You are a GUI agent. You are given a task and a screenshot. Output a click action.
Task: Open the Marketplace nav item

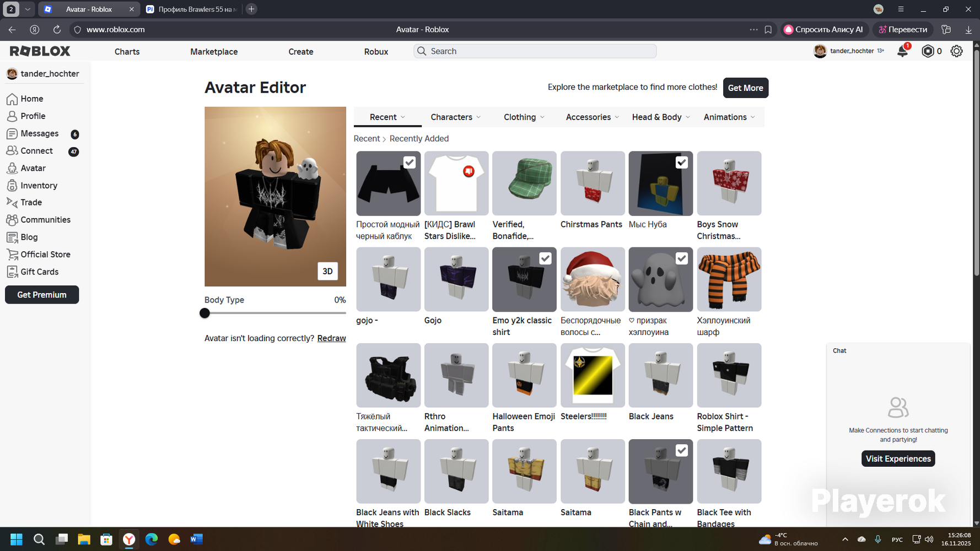214,52
